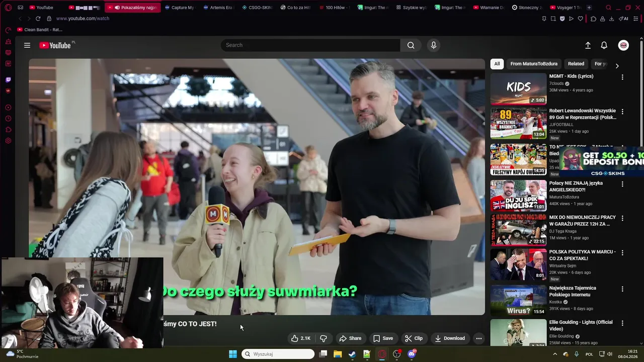Image resolution: width=644 pixels, height=362 pixels.
Task: Click the heart bookmark icon in address bar
Action: [x=580, y=19]
